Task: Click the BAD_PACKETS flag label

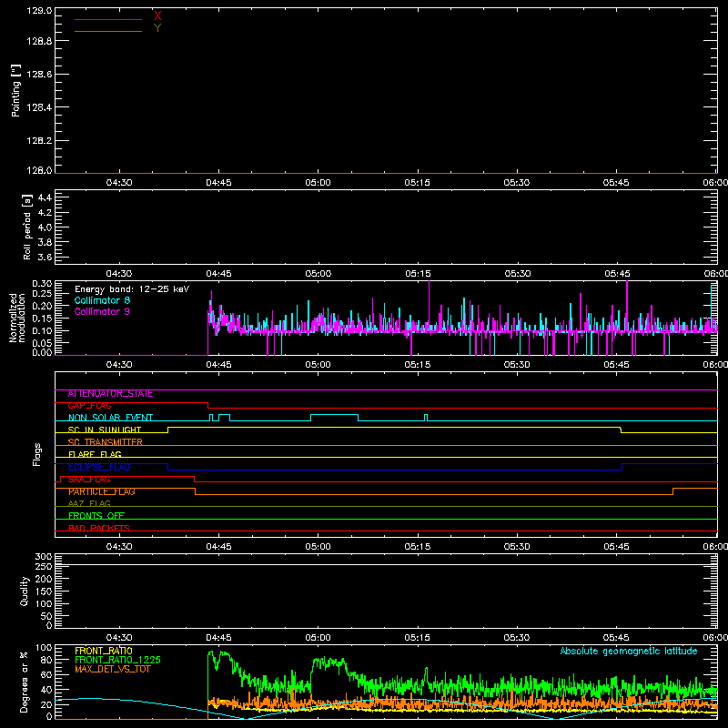Action: pos(99,528)
